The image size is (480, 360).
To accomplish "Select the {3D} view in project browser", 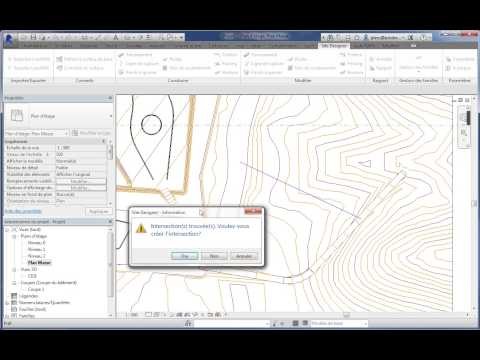I will pyautogui.click(x=32, y=276).
